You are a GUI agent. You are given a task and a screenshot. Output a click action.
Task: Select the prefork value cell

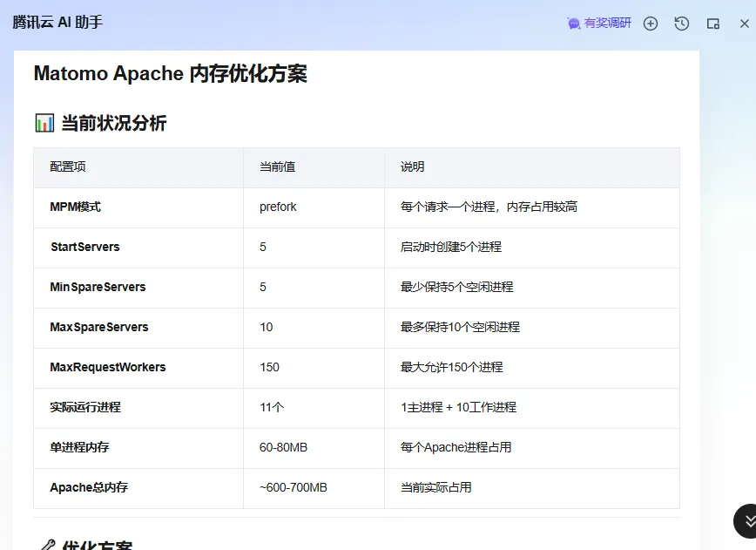point(278,207)
